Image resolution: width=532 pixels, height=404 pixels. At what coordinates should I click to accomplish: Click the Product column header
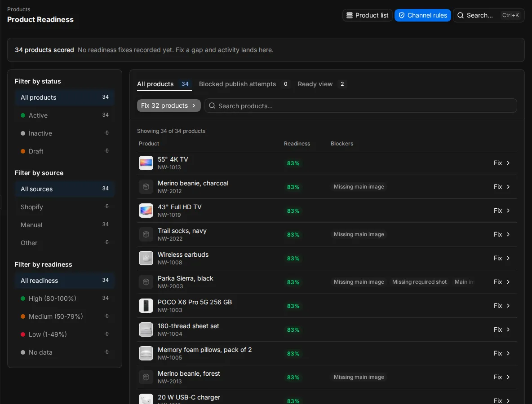tap(149, 144)
